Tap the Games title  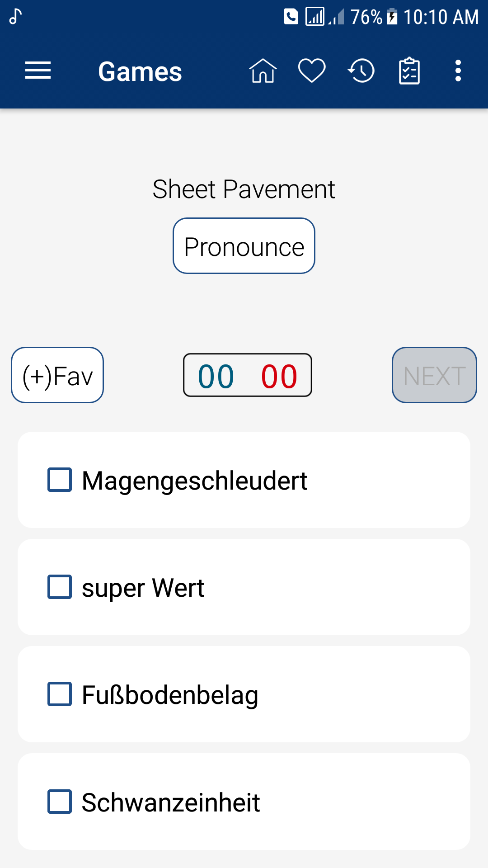coord(140,71)
